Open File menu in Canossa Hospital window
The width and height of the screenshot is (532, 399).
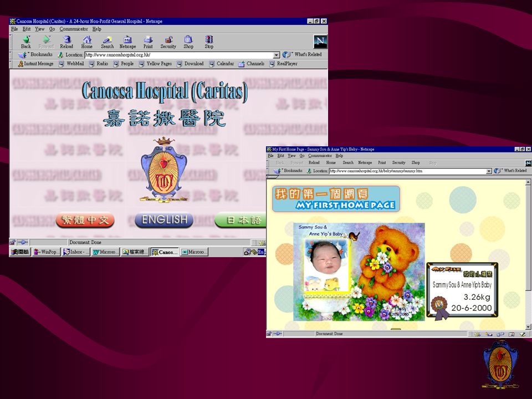(14, 29)
